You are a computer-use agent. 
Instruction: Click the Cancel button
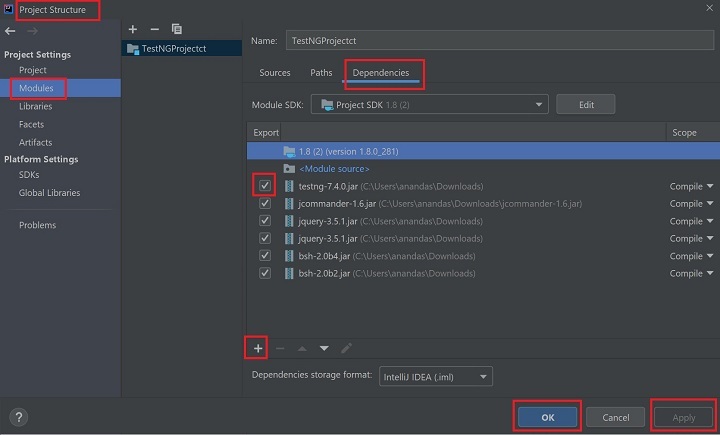click(616, 417)
